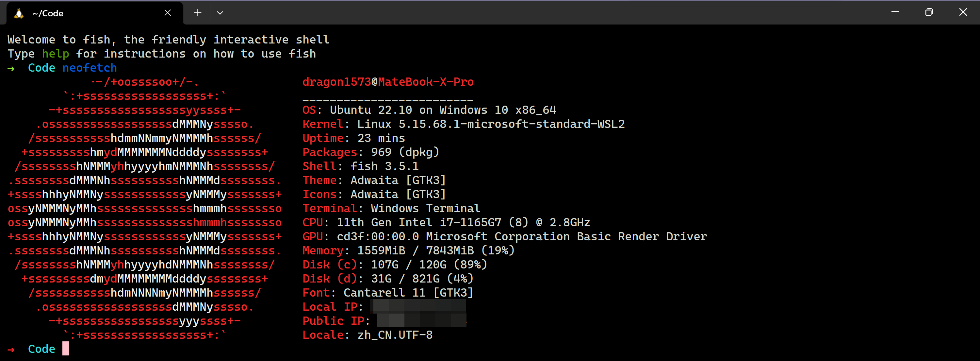Expand the new tab profile dropdown chevron
This screenshot has width=980, height=361.
coord(220,13)
